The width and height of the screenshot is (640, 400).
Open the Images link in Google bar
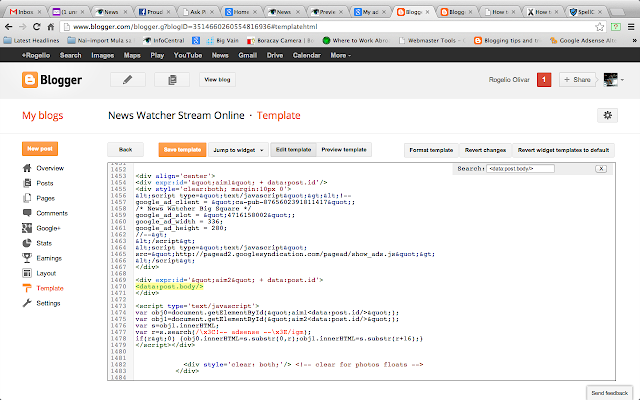point(102,56)
